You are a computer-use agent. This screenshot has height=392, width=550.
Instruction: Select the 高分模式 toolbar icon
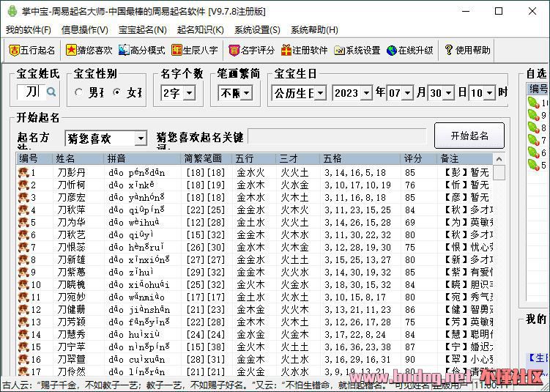click(x=124, y=51)
